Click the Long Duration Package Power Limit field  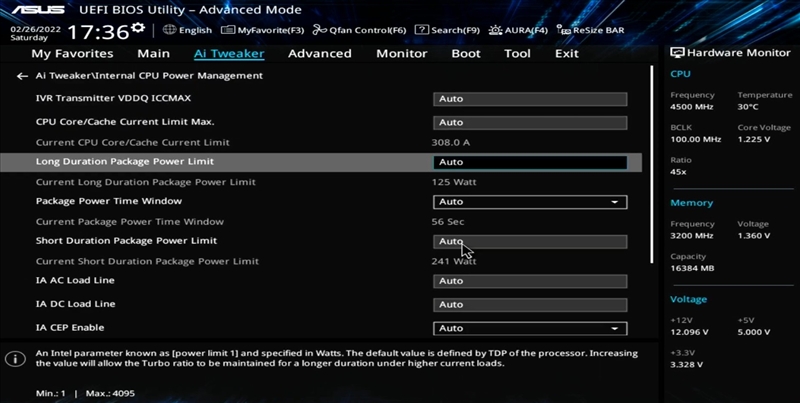tap(530, 162)
